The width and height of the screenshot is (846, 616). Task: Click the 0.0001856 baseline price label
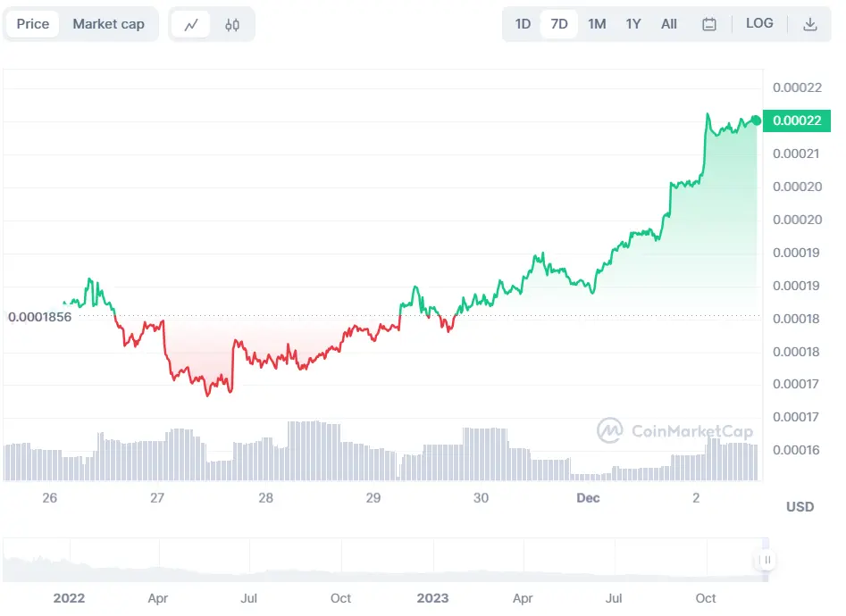click(x=39, y=317)
